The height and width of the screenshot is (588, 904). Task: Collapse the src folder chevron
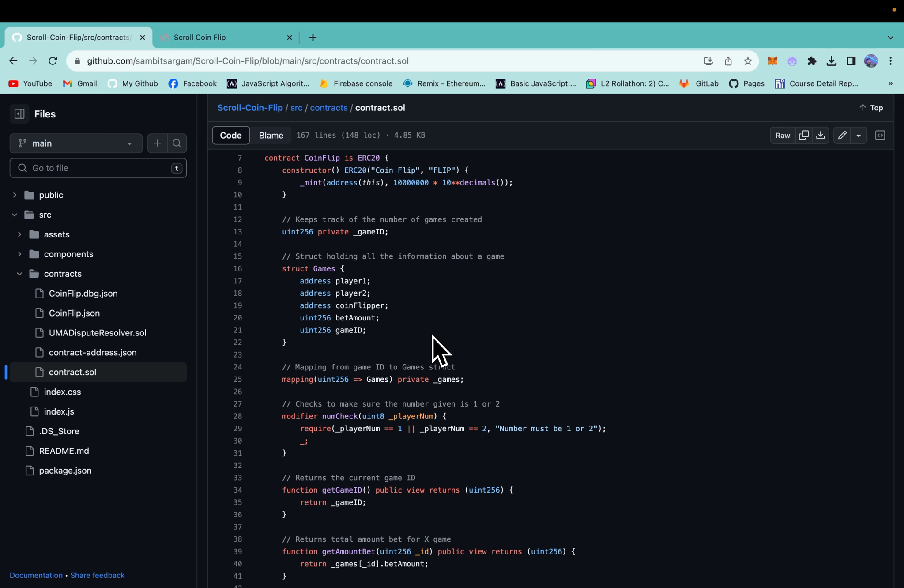tap(15, 215)
